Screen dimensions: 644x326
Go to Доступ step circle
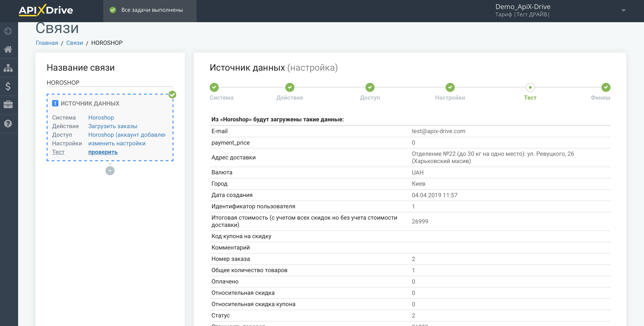click(370, 87)
